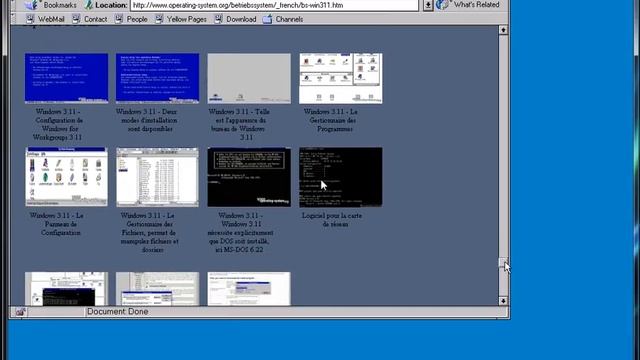Screen dimensions: 640x360
Task: Click in the Location URL field
Action: [x=275, y=5]
